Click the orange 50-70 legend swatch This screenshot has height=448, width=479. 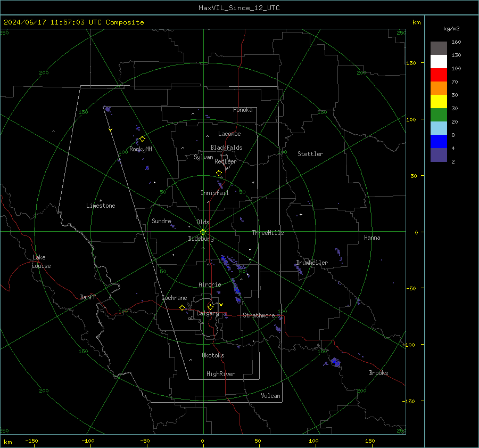[x=439, y=88]
